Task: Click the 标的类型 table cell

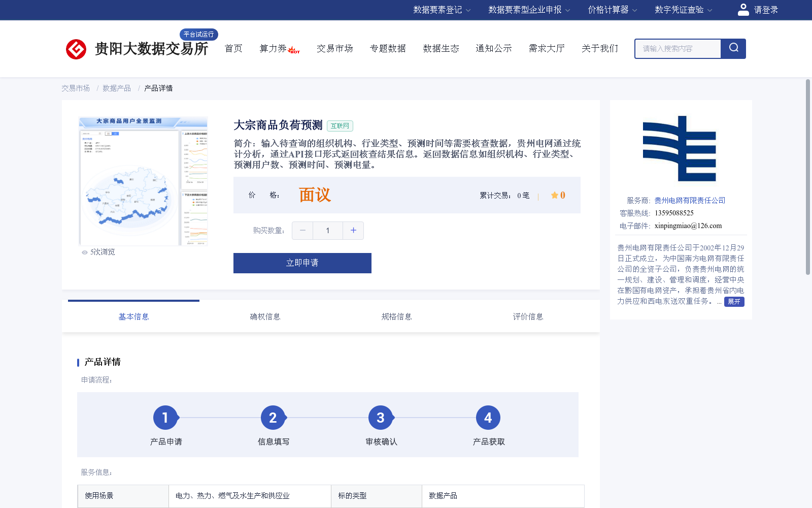Action: [377, 496]
